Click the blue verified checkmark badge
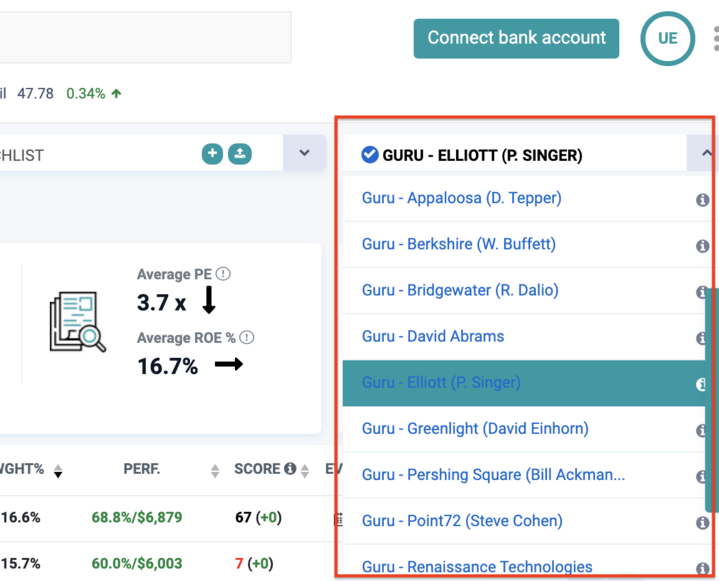Screen dimensions: 719x581 point(370,155)
